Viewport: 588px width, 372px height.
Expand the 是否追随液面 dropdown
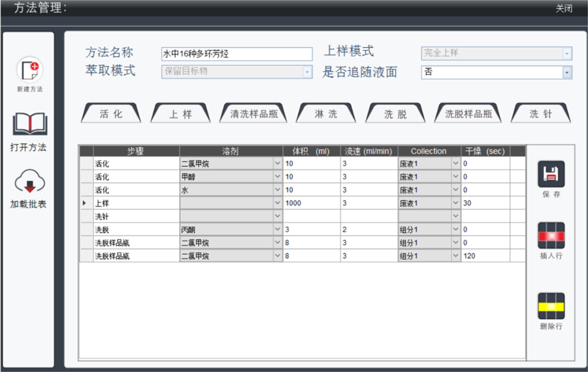566,72
